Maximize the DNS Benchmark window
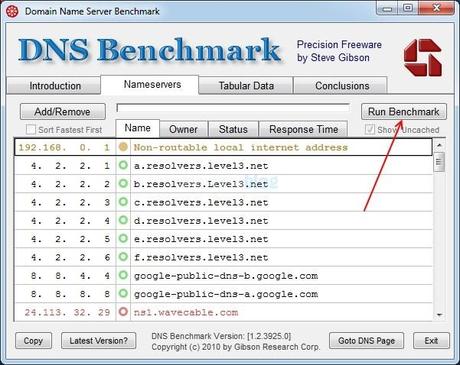460x365 pixels. pos(408,8)
